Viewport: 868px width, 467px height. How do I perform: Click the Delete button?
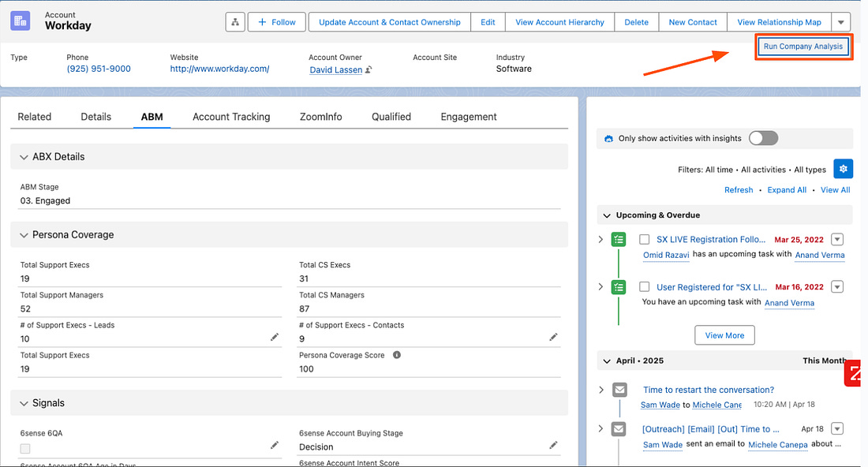click(636, 22)
